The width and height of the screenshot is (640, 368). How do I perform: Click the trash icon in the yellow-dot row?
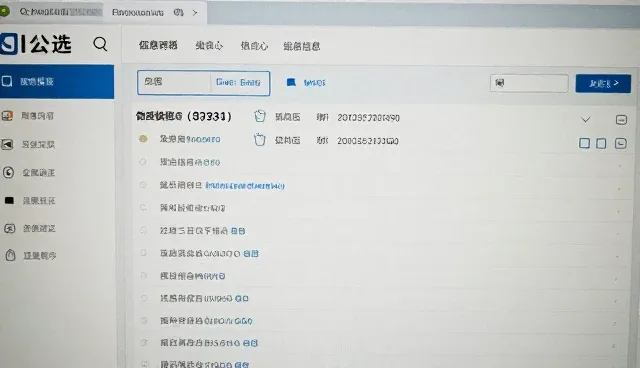pyautogui.click(x=260, y=140)
